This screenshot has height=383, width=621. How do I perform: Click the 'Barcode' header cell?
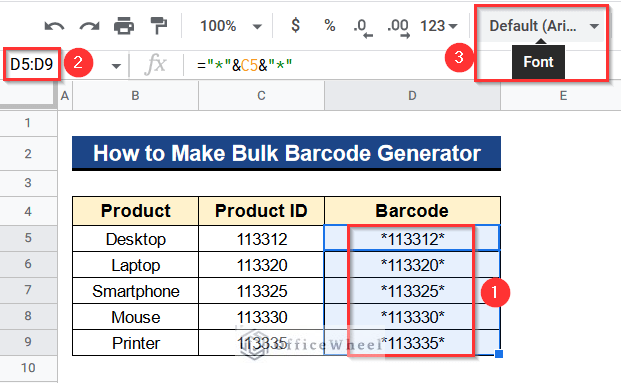(412, 211)
